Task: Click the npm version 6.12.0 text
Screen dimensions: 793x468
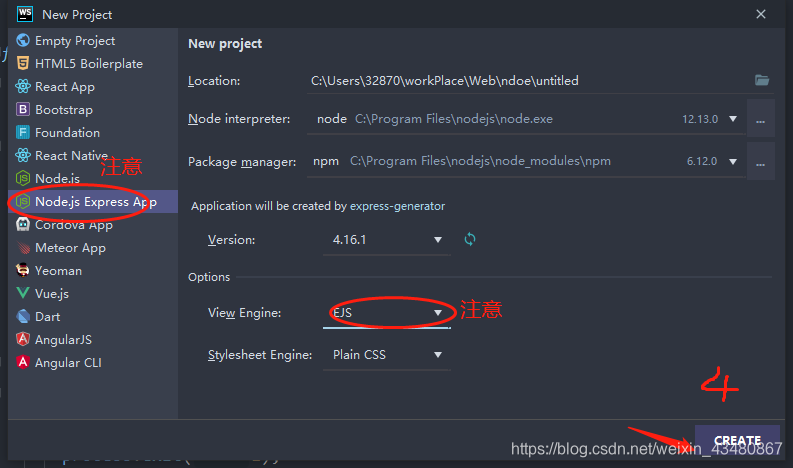Action: point(702,161)
